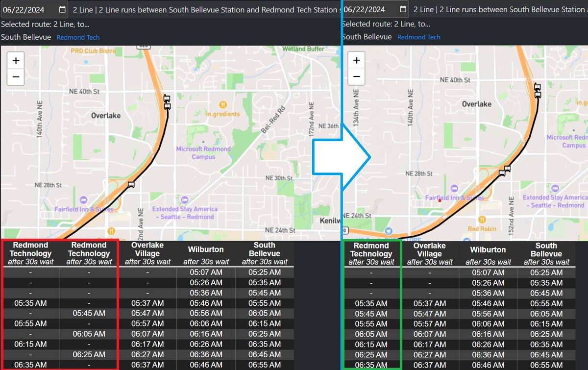Click the in.gredients restaurant icon on left map

[223, 105]
